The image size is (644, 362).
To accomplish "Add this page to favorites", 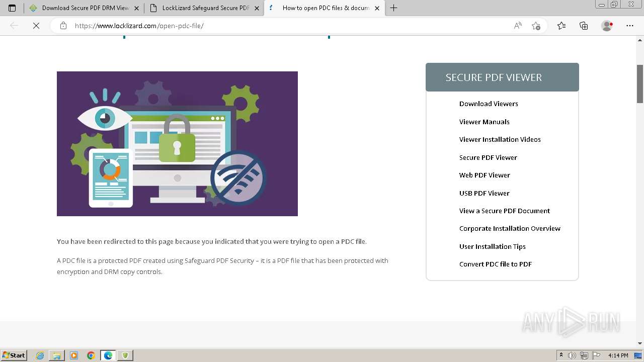I will point(536,26).
